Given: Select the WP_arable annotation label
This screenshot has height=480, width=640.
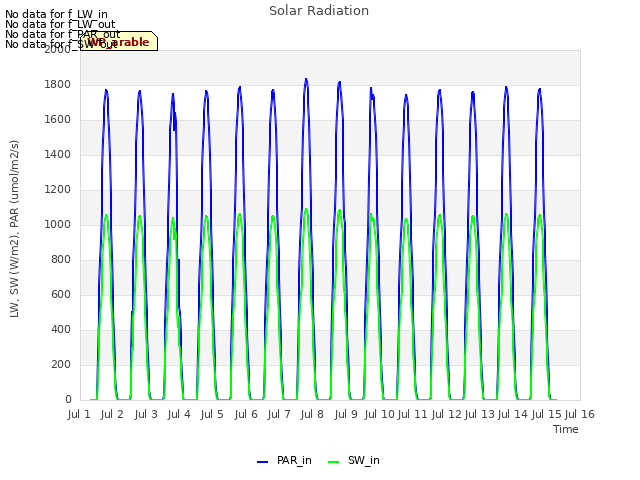Looking at the screenshot, I should tap(119, 41).
